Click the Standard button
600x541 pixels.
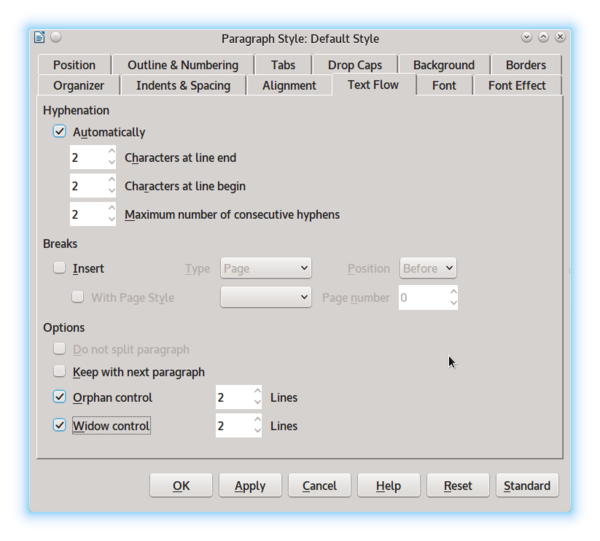527,485
